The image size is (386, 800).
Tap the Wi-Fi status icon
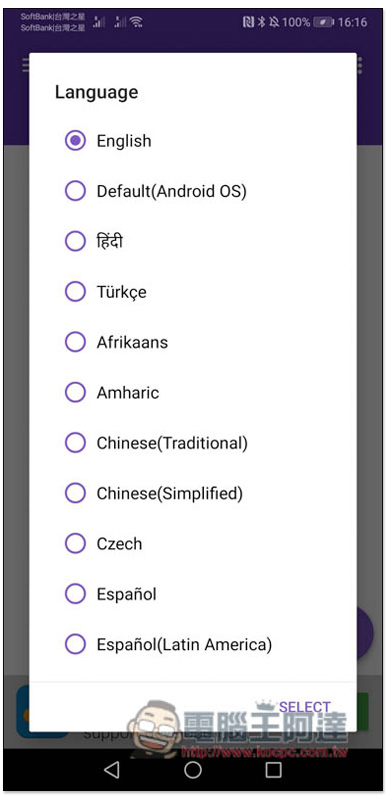[x=136, y=22]
